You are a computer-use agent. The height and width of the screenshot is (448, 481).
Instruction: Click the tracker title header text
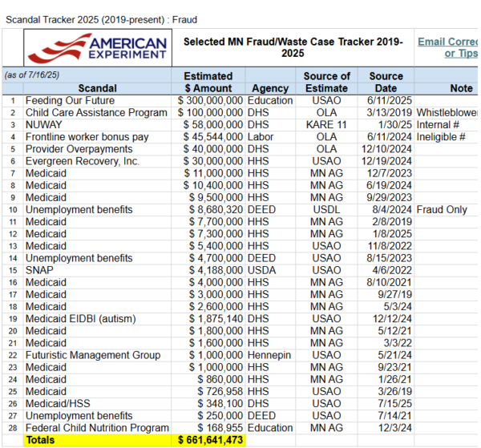293,47
